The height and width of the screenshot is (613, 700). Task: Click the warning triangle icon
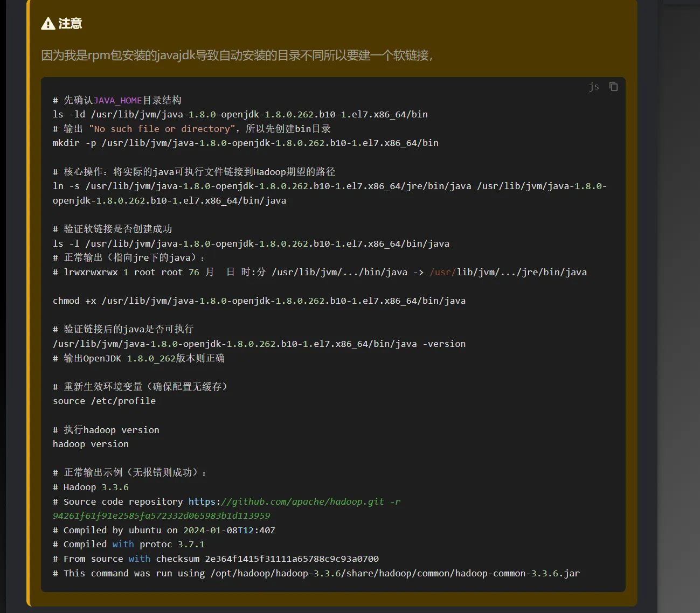click(48, 24)
